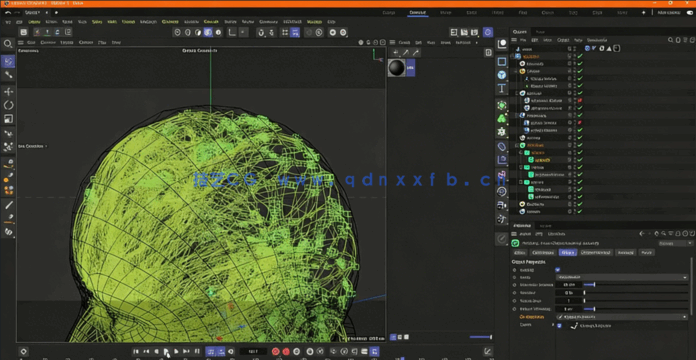The width and height of the screenshot is (696, 360).
Task: Open the Help menu in main menu bar
Action: [331, 21]
